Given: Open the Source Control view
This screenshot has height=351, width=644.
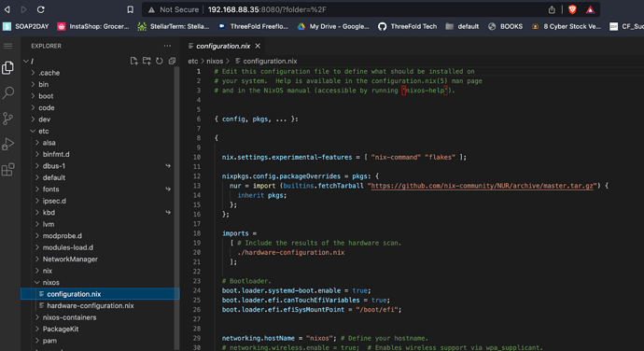Looking at the screenshot, I should pos(7,119).
